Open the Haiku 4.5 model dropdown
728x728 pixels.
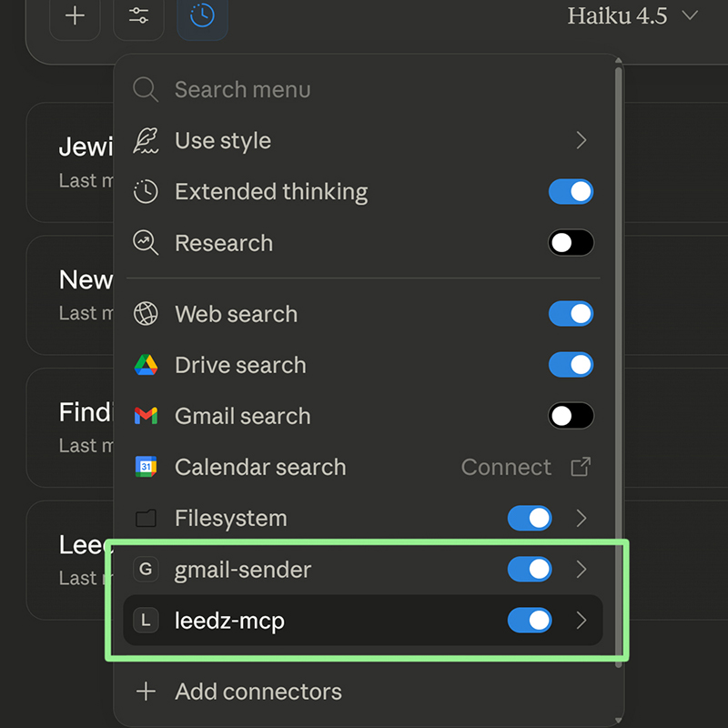632,15
